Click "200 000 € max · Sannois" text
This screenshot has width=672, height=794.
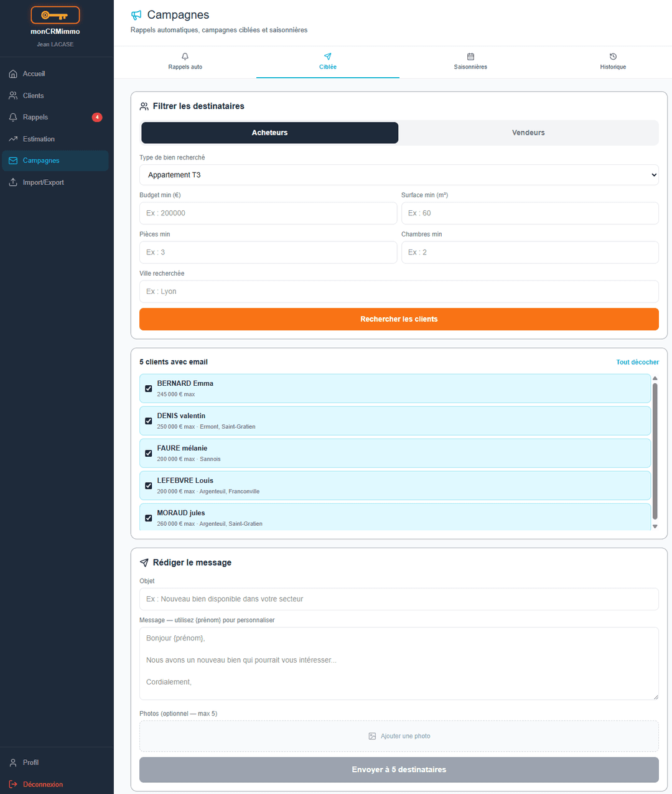[189, 459]
